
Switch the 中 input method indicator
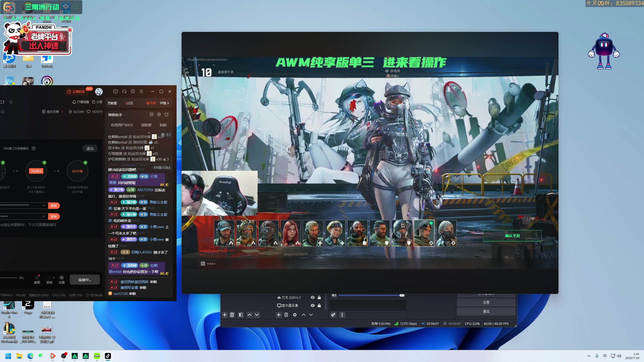pos(605,356)
